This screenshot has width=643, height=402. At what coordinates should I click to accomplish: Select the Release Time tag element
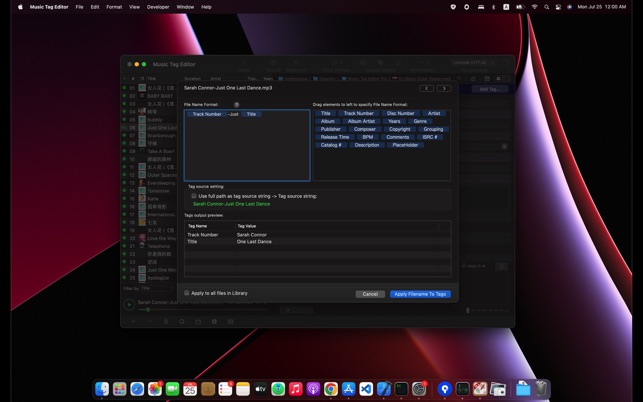point(335,137)
